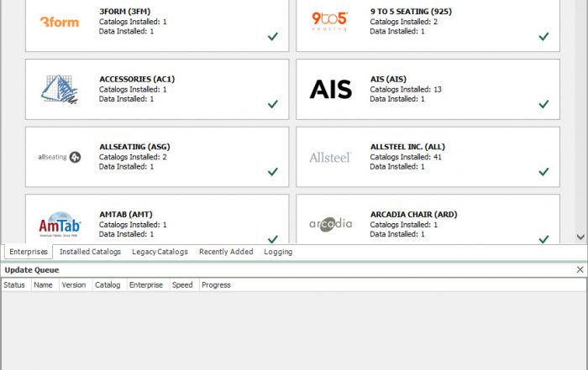Image resolution: width=588 pixels, height=370 pixels.
Task: Click the green checkmark on AMTAB card
Action: tap(273, 239)
